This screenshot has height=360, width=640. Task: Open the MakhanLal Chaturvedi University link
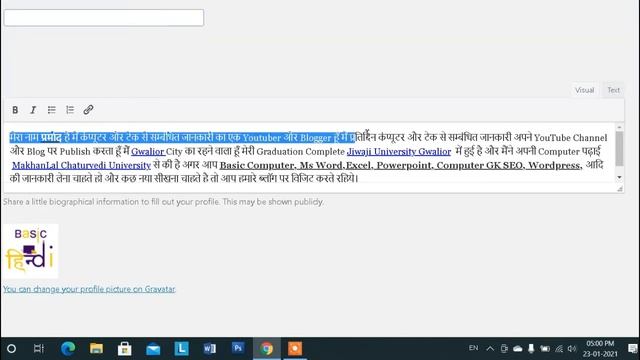81,165
